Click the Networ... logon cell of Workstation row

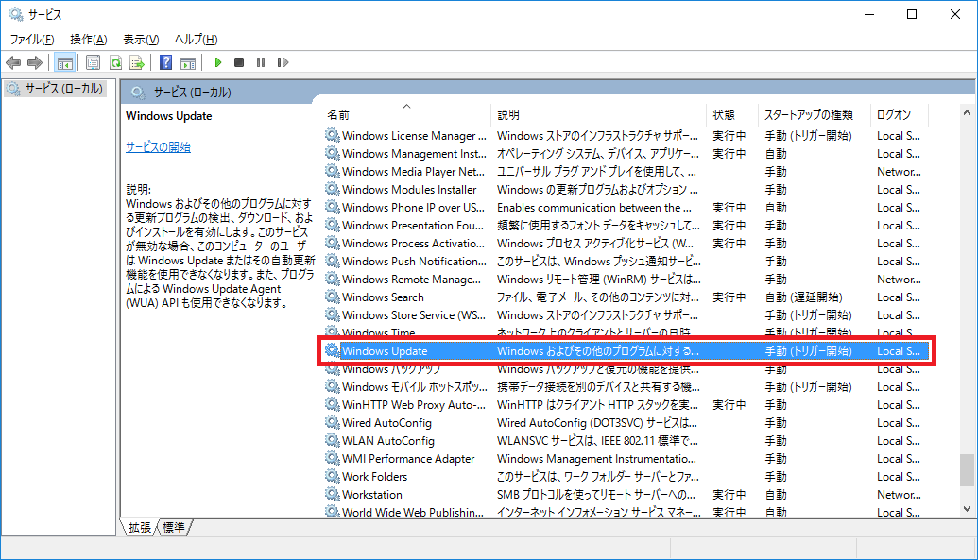coord(899,495)
